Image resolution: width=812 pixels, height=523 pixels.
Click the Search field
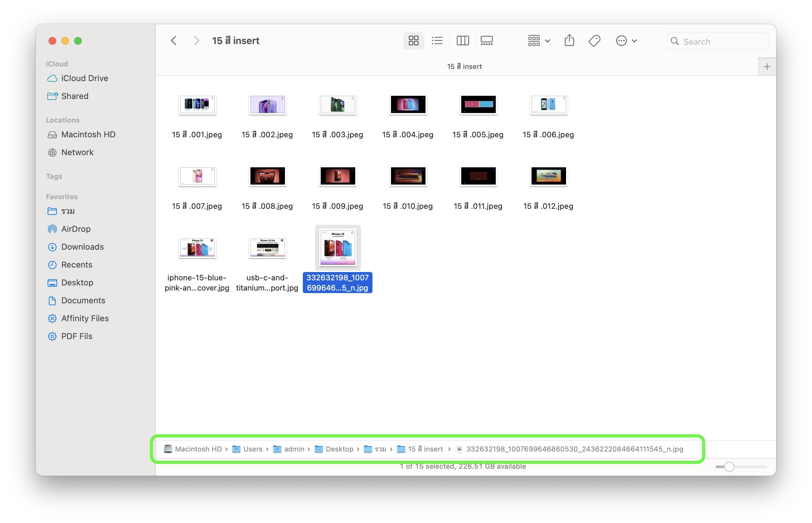click(717, 42)
